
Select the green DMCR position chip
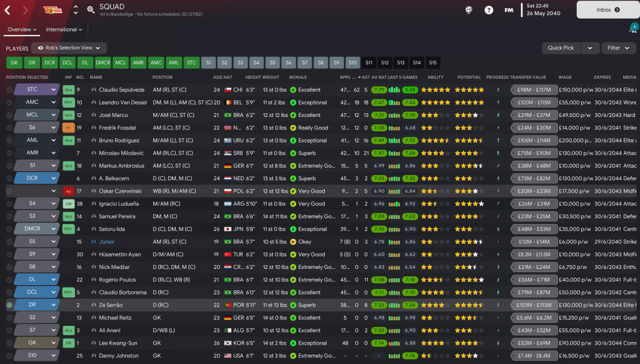pos(103,63)
